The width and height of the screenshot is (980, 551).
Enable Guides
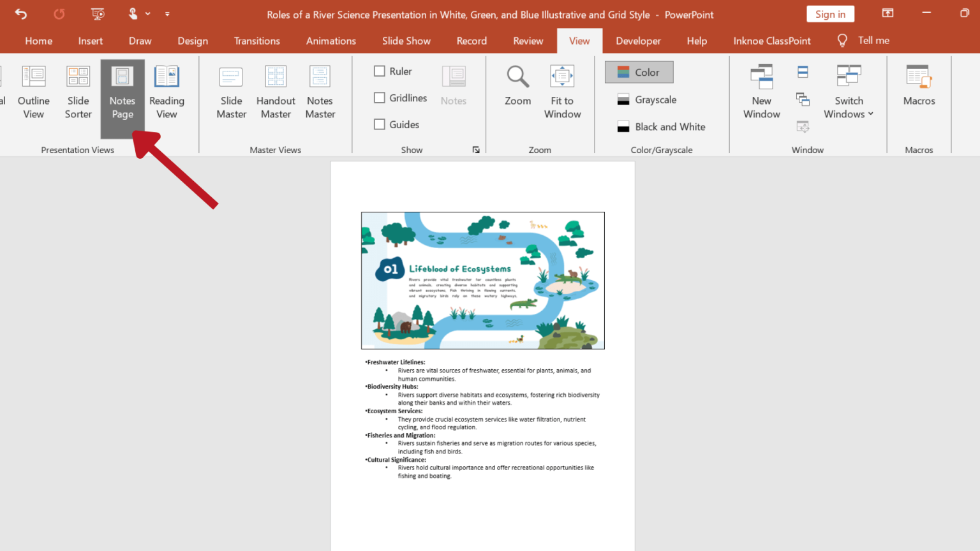point(379,124)
